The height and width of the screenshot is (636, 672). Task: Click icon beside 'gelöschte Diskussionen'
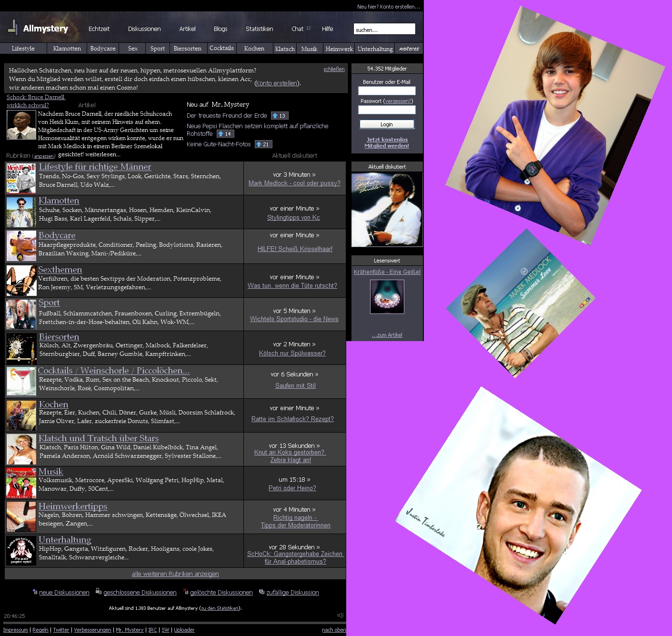coord(186,592)
